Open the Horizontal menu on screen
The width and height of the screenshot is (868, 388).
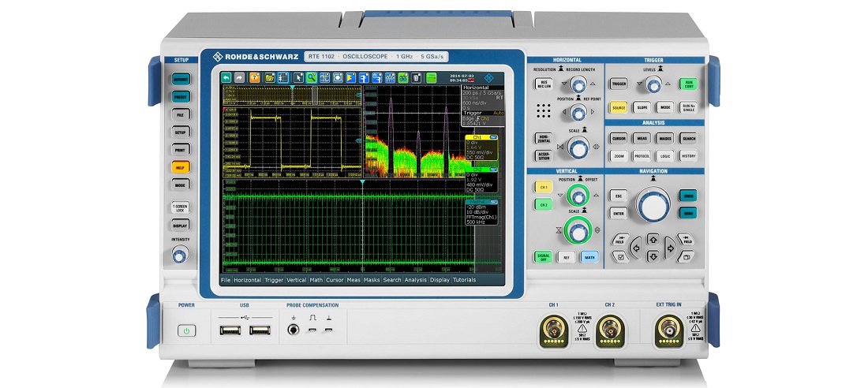(247, 280)
